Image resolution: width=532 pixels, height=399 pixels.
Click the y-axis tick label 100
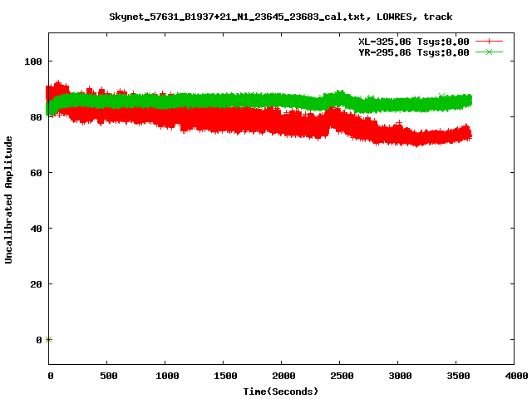point(33,62)
